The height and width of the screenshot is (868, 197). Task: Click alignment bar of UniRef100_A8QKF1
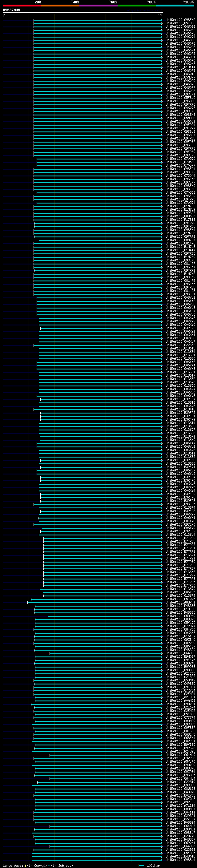(94, 603)
